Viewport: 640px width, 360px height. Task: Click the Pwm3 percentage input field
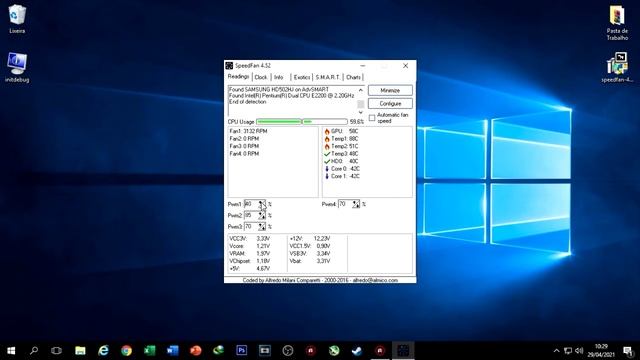pos(251,226)
